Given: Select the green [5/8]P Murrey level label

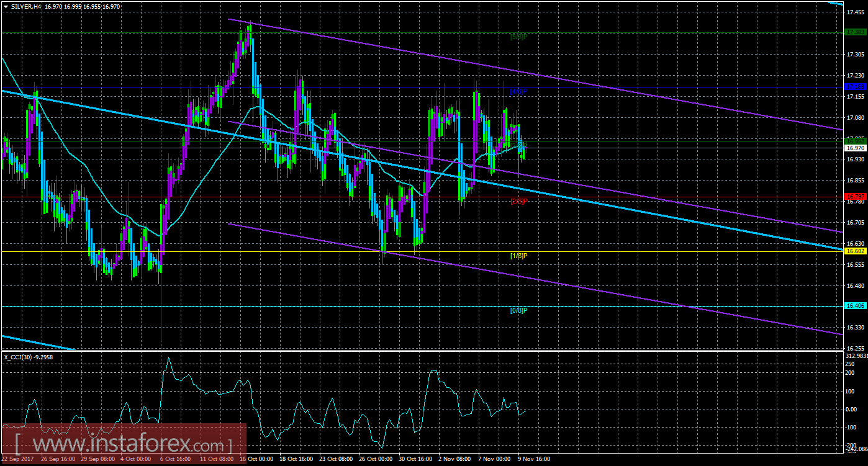Looking at the screenshot, I should coord(518,37).
